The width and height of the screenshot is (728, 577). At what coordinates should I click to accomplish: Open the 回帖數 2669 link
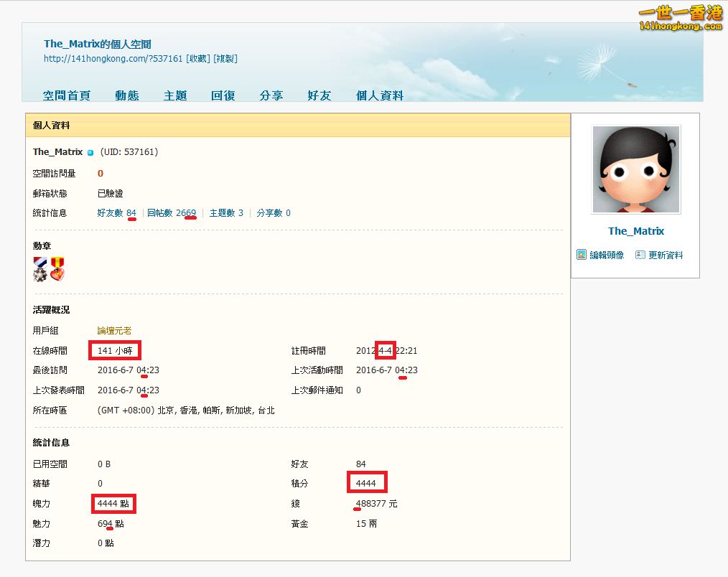pos(172,212)
